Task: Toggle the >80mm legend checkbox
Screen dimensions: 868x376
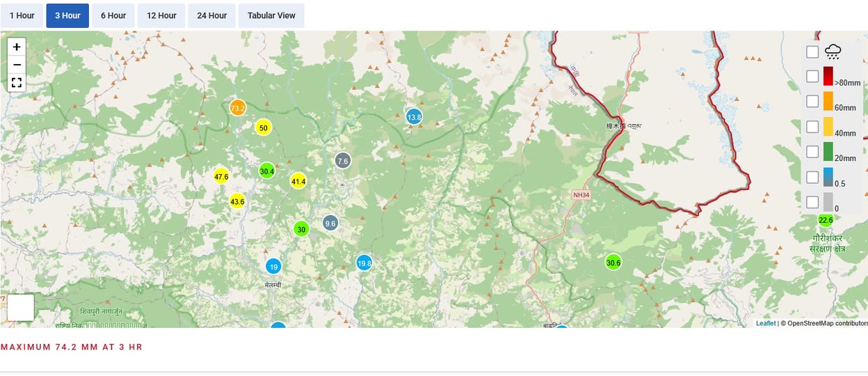Action: click(812, 77)
